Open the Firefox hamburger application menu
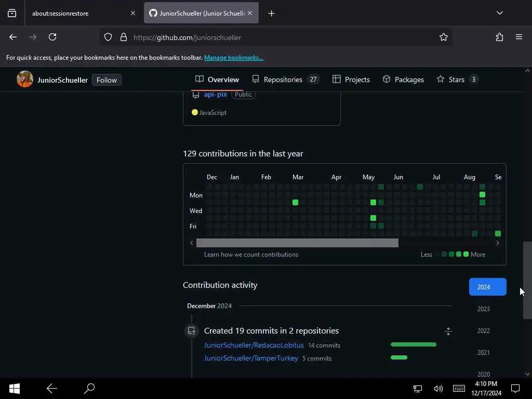532x399 pixels. click(x=519, y=37)
